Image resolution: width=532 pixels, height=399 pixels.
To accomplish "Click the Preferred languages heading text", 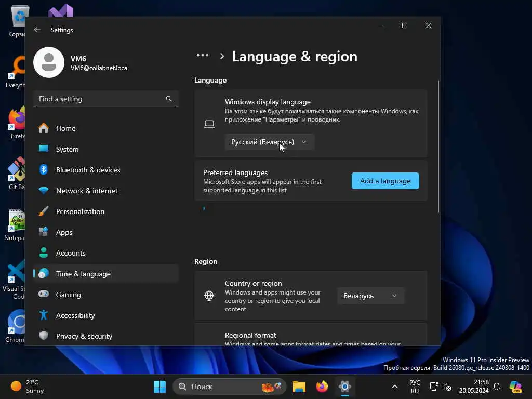I will point(235,172).
